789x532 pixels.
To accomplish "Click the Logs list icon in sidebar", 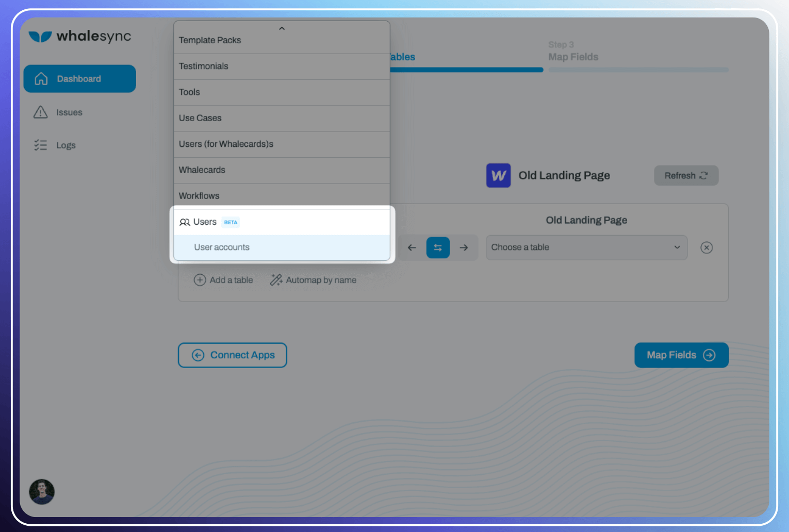I will pos(40,145).
